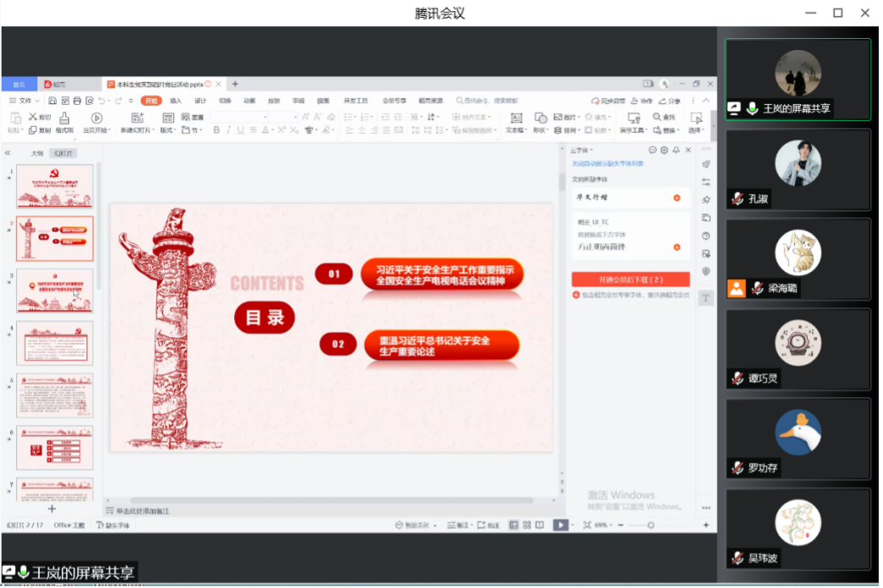The height and width of the screenshot is (588, 883).
Task: Open the cloud font panel settings gear
Action: 664,150
